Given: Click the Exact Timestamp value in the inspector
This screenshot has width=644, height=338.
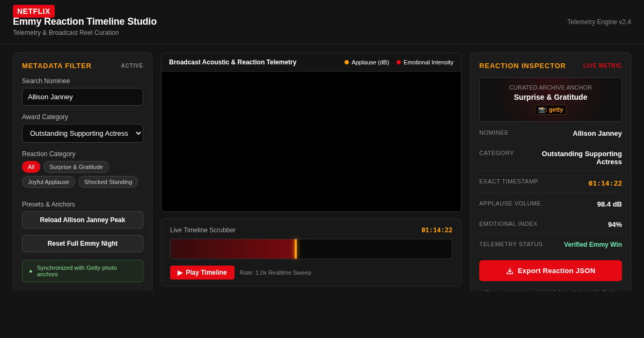Looking at the screenshot, I should click(605, 183).
